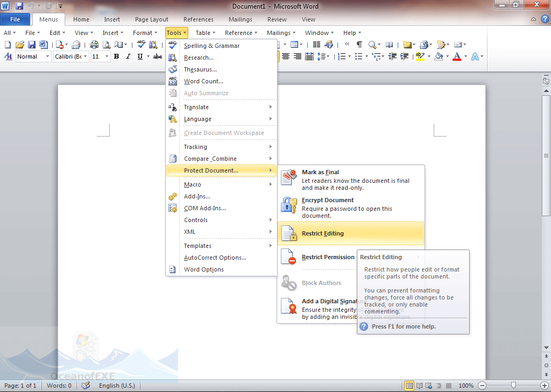Click the Reading view open book toolbar icon

tap(390, 45)
